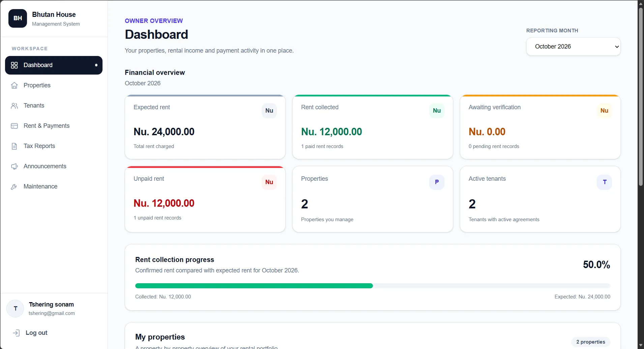
Task: Open the Rent & Payments page
Action: pyautogui.click(x=54, y=126)
